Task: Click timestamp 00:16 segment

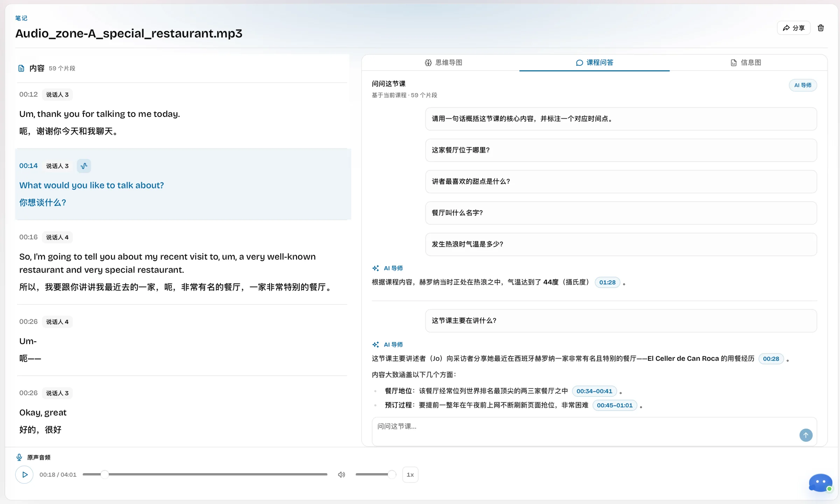Action: click(28, 237)
